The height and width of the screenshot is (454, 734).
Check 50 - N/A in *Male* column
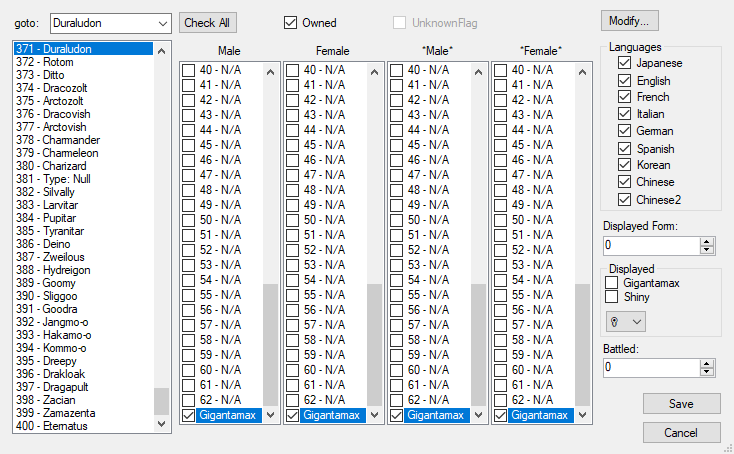coord(396,220)
